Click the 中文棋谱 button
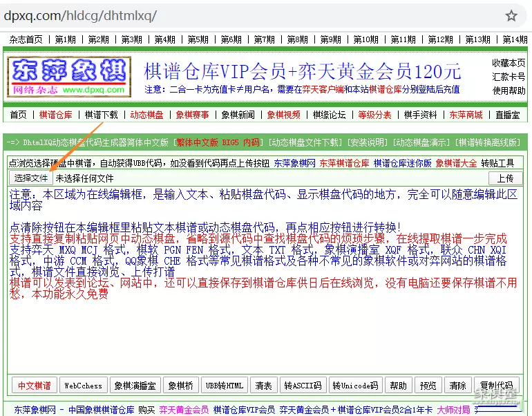The image size is (532, 416). 35,386
